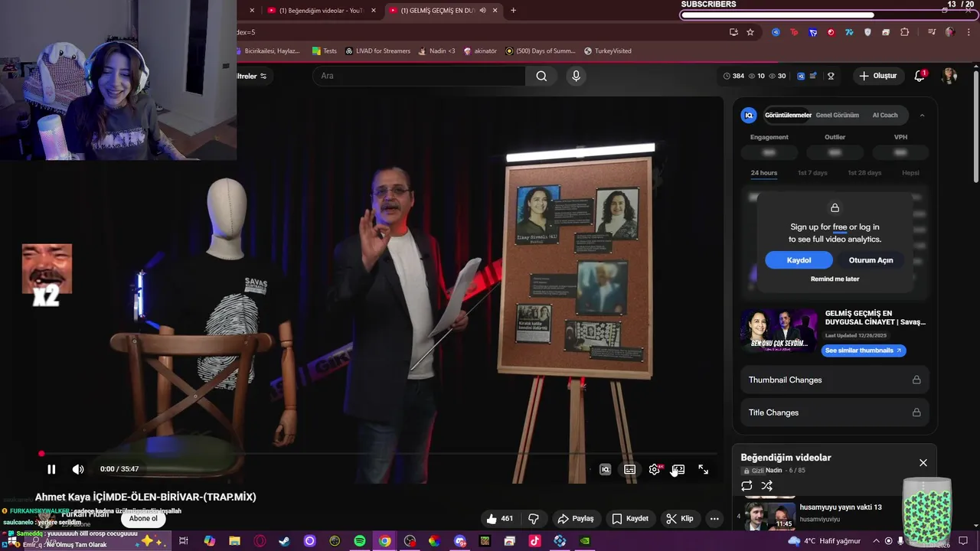Bookmark this page with star icon
The image size is (980, 551).
(750, 32)
